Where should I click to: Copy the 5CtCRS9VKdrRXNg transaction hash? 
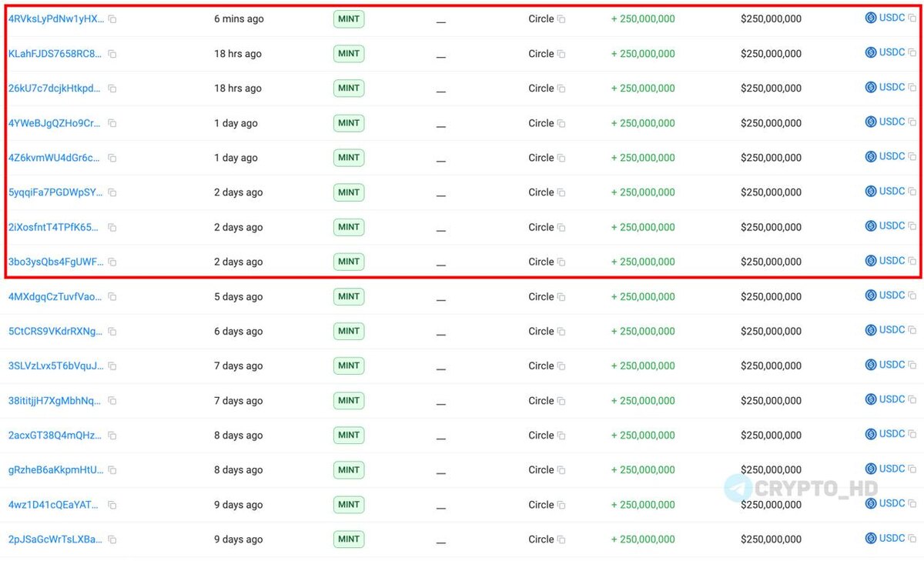[x=112, y=332]
